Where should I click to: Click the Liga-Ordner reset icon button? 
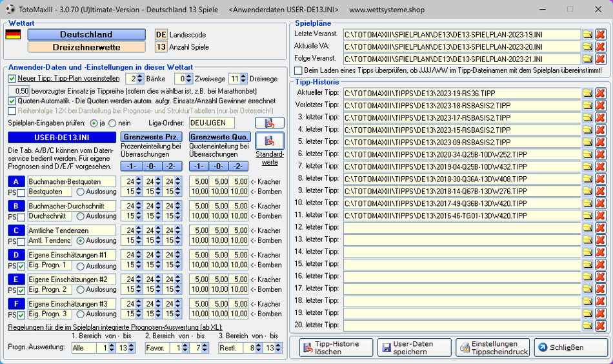point(269,123)
